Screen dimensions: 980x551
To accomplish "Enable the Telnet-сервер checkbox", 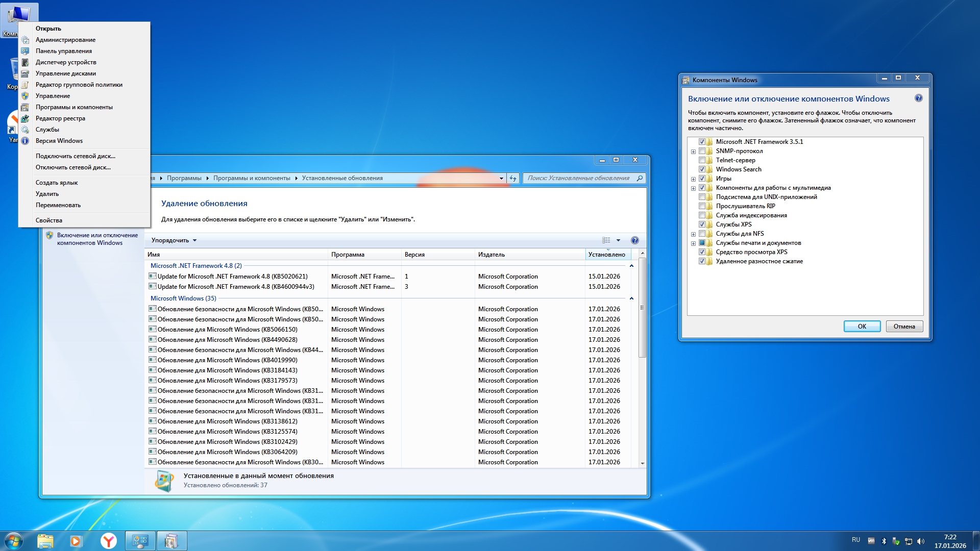I will [x=702, y=160].
